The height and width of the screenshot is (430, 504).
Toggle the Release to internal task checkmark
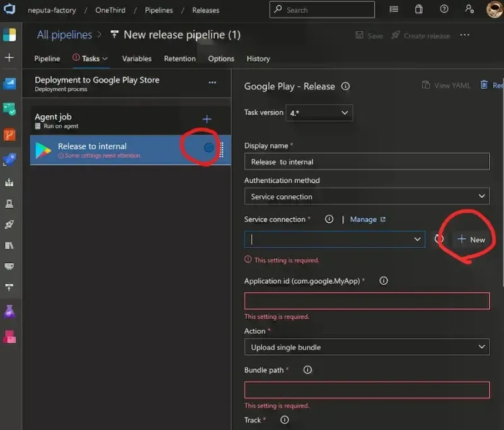[x=209, y=147]
